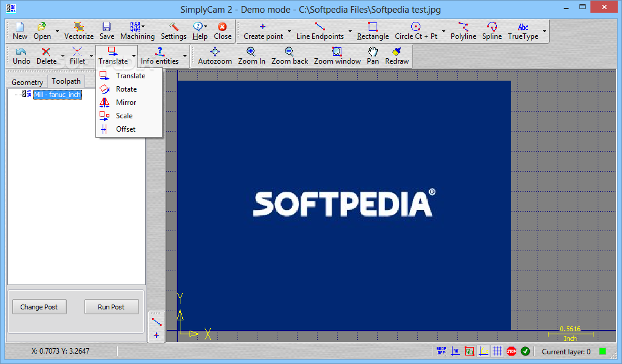Select the Mill - fanuc_inch tree item
The width and height of the screenshot is (622, 364).
[58, 95]
